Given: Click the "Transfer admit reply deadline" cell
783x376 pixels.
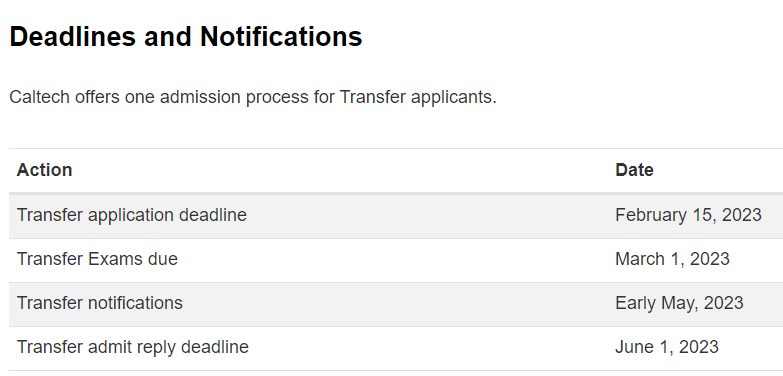Looking at the screenshot, I should pos(133,347).
